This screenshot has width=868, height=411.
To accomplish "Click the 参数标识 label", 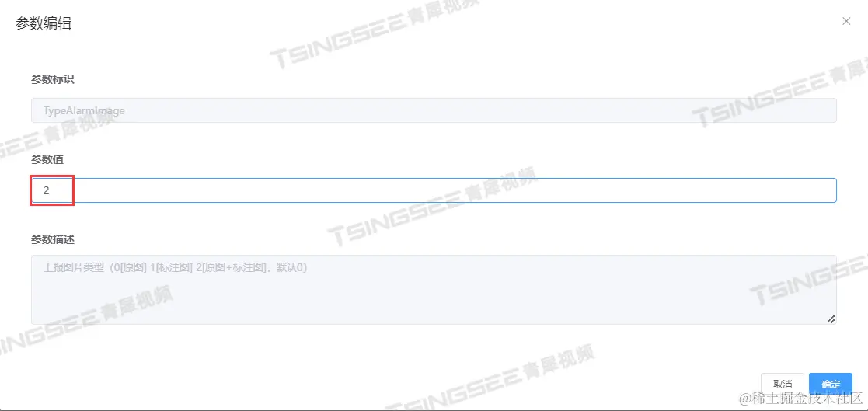I will [53, 79].
